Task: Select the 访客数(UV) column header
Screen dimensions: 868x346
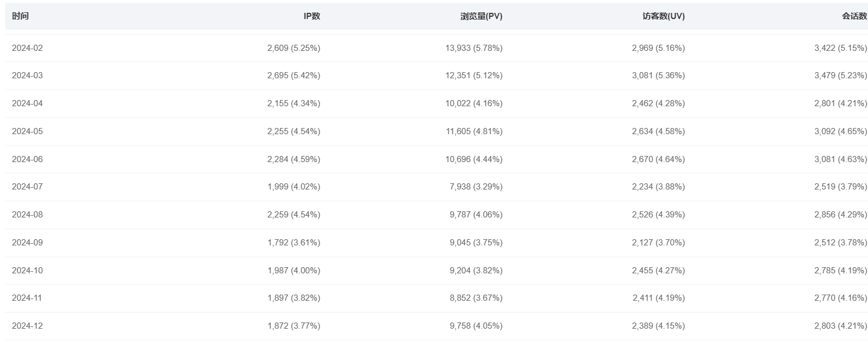Action: pos(663,16)
